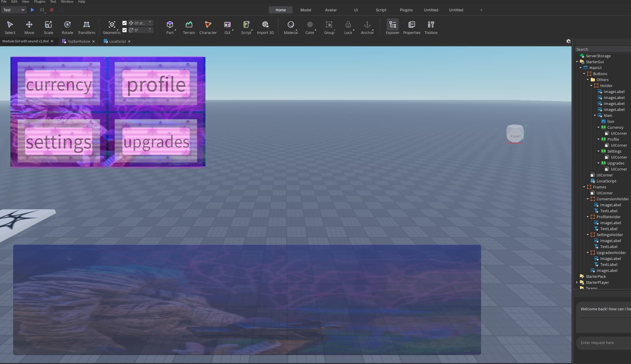Open the Plugins menu
The height and width of the screenshot is (364, 631).
point(39,2)
